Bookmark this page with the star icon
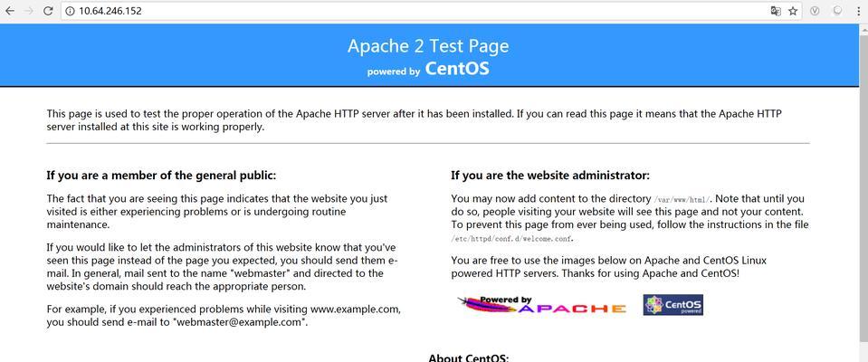The width and height of the screenshot is (868, 362). pyautogui.click(x=793, y=11)
